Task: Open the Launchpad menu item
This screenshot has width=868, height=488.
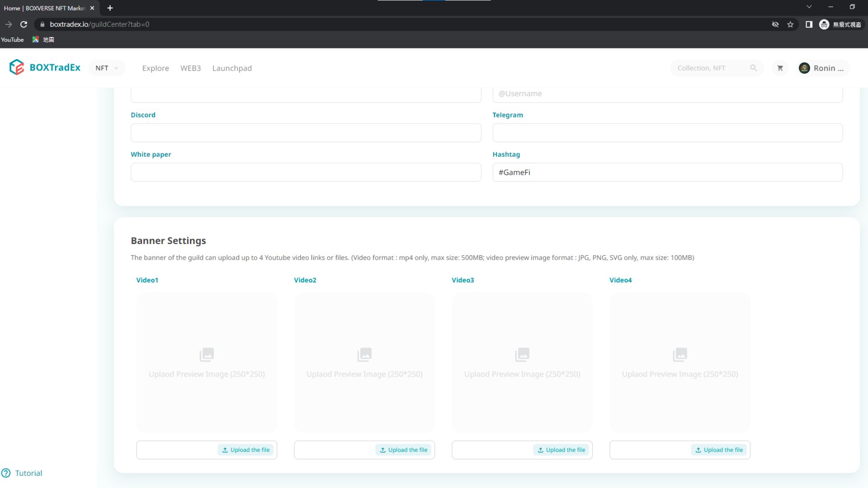Action: click(232, 68)
